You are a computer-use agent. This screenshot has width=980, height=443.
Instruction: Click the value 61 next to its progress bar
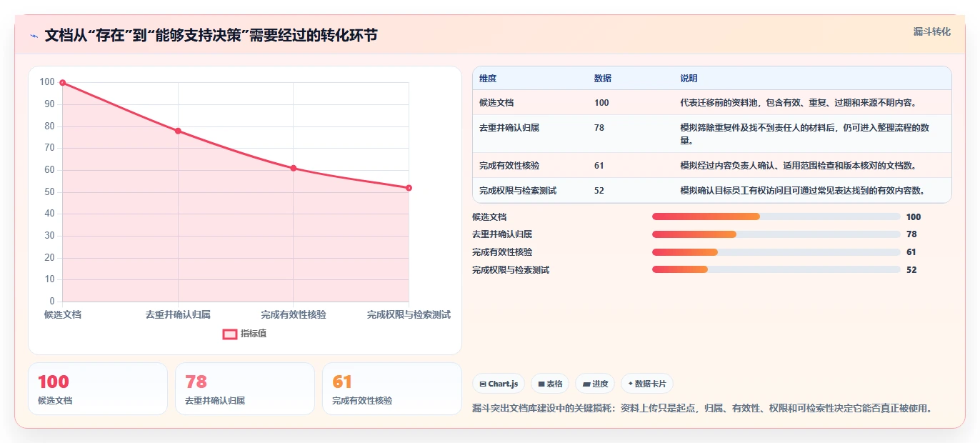pos(911,252)
